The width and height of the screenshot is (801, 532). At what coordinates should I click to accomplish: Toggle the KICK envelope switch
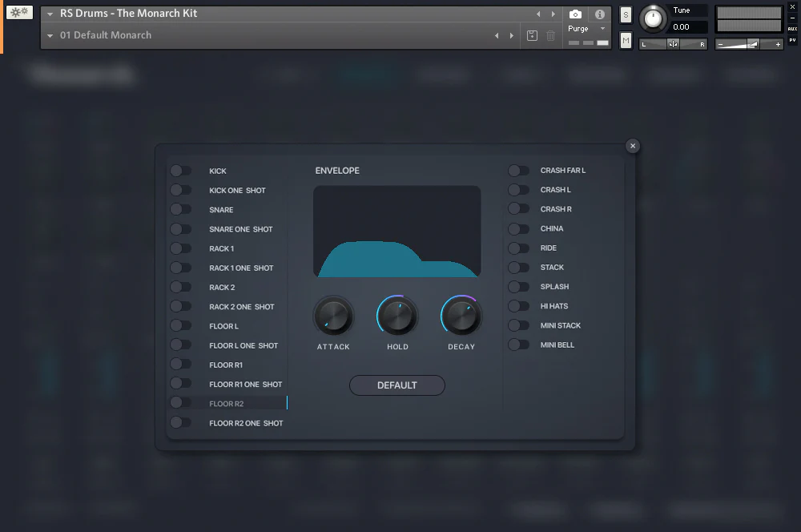[181, 171]
